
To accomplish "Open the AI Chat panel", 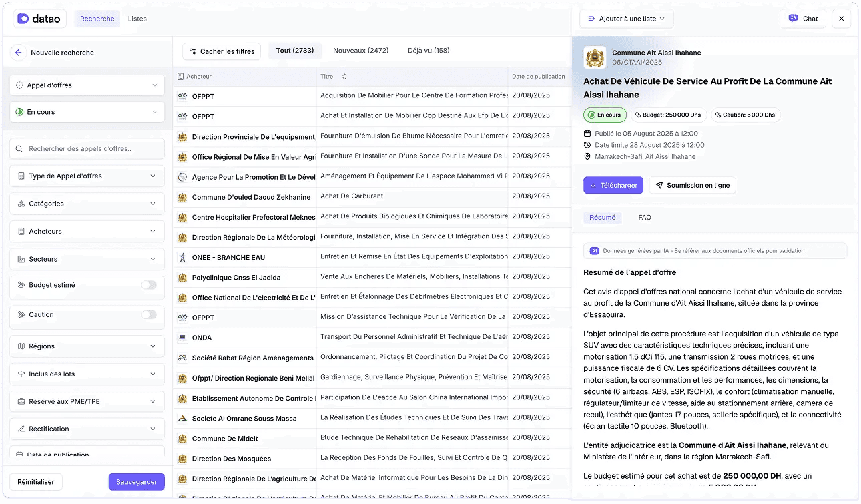I will tap(802, 19).
